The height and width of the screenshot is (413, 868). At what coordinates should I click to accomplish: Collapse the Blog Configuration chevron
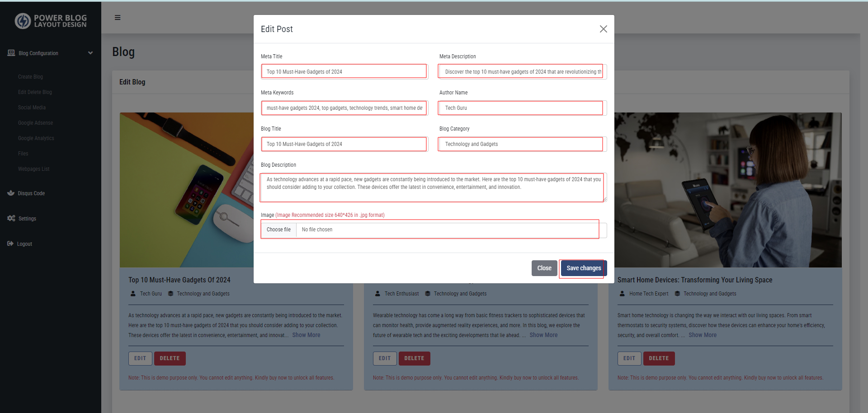(90, 53)
